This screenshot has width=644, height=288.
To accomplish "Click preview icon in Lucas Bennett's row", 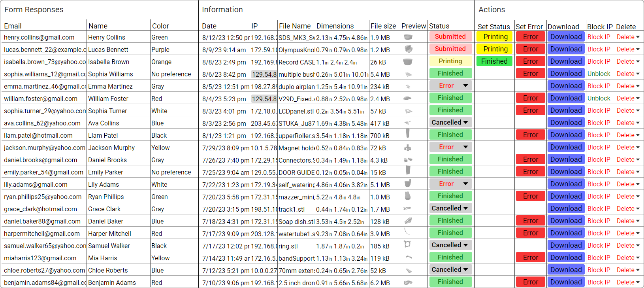I will click(x=409, y=49).
